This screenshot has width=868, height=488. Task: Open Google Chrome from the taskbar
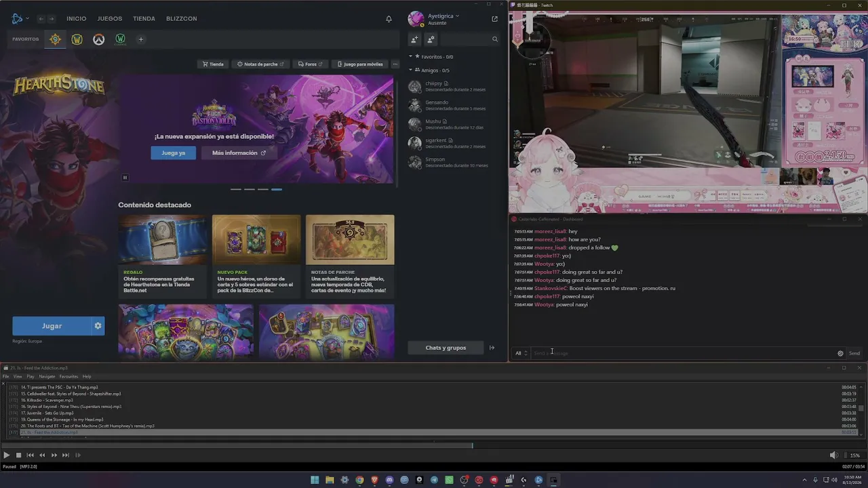(x=359, y=480)
